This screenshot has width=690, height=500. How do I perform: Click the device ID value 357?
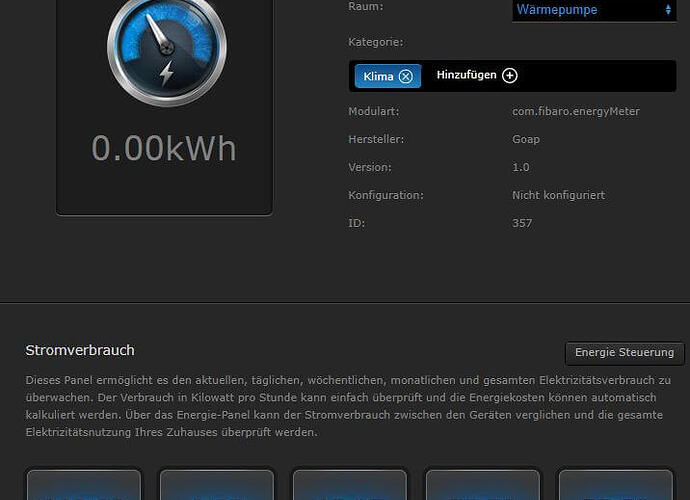pos(522,223)
